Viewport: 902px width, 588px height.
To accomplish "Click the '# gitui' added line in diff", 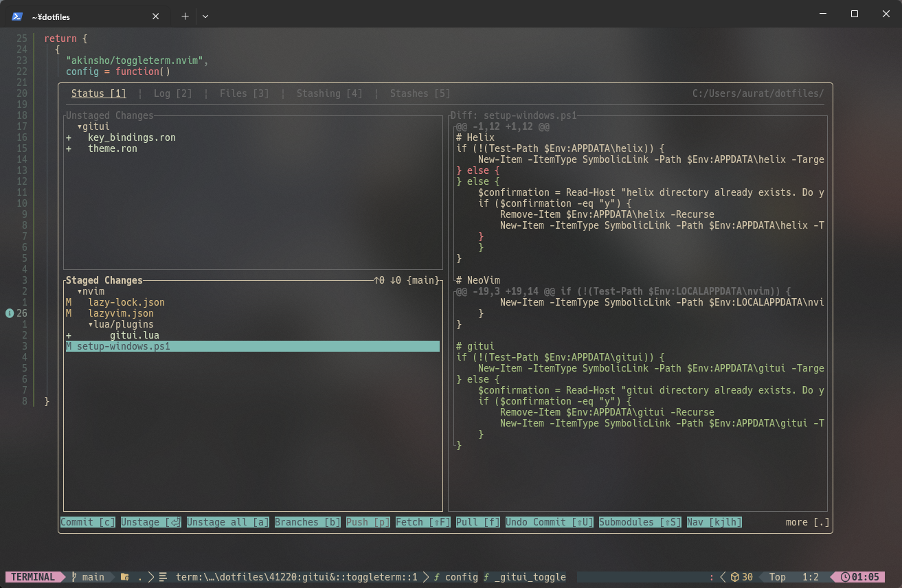I will pos(475,346).
